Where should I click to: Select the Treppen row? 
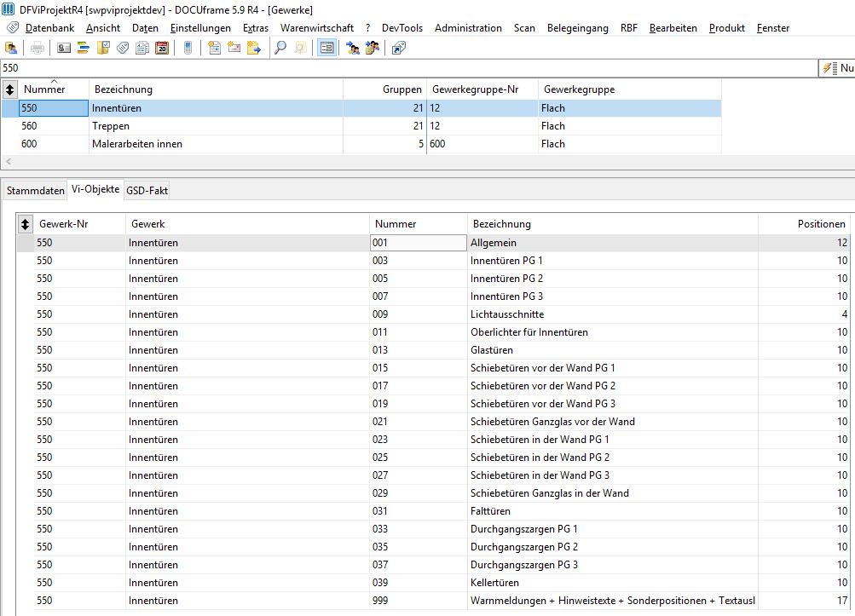(x=361, y=126)
